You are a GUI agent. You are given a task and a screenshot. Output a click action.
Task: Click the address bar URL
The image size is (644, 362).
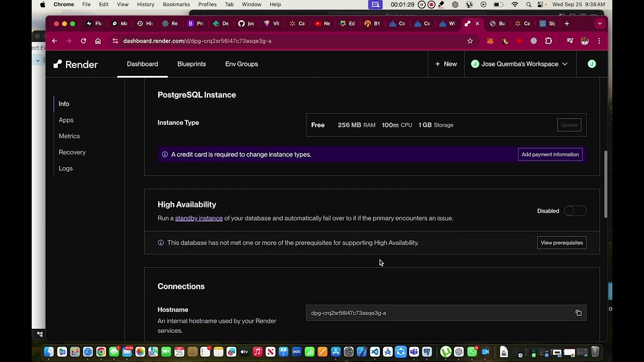197,41
